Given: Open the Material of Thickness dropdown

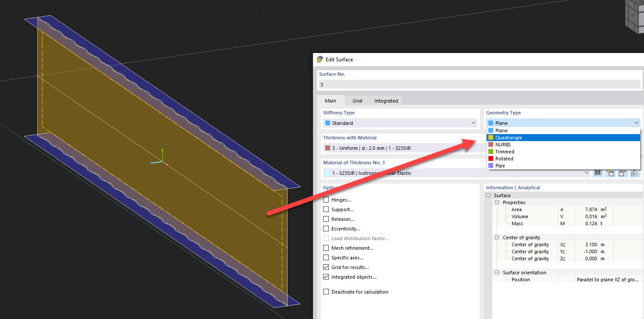Looking at the screenshot, I should coord(586,173).
